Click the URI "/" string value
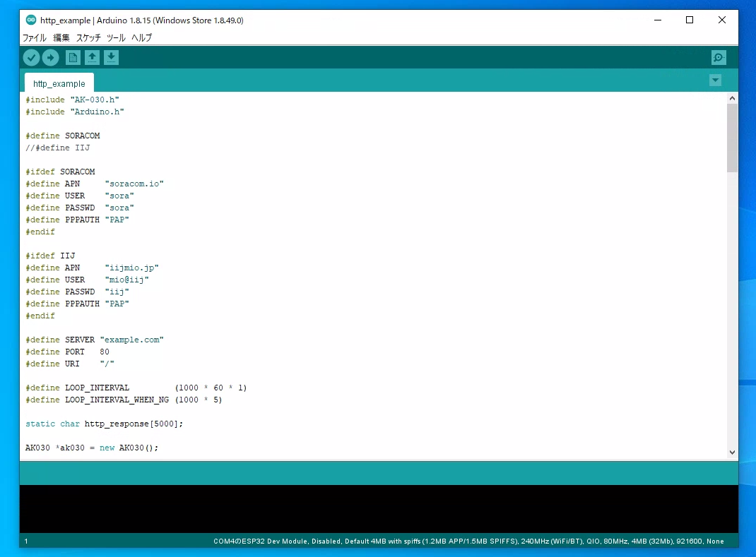756x557 pixels. coord(107,364)
